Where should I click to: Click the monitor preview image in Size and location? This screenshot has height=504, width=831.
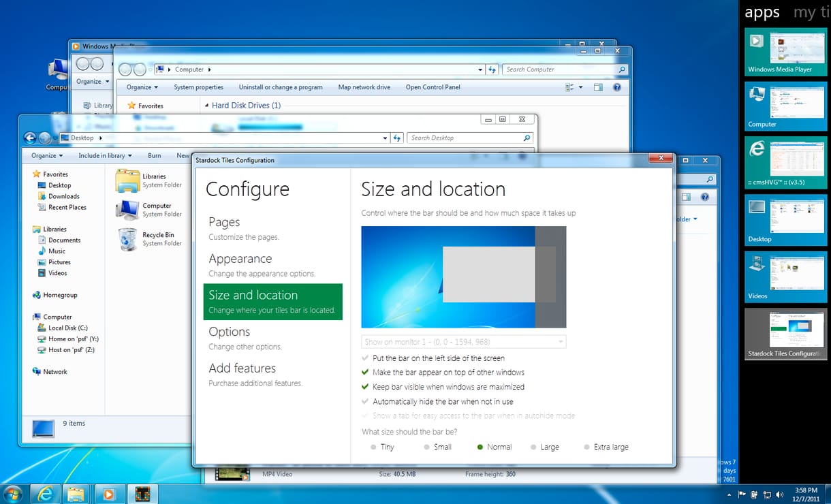(464, 277)
